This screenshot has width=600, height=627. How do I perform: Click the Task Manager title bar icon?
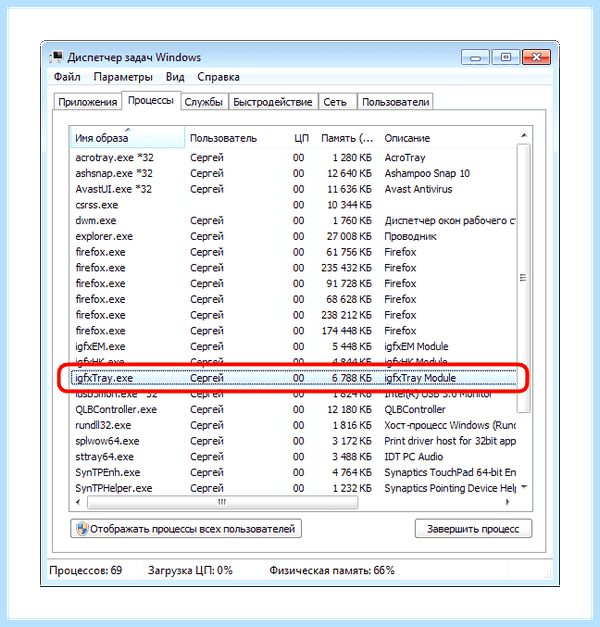tap(56, 57)
